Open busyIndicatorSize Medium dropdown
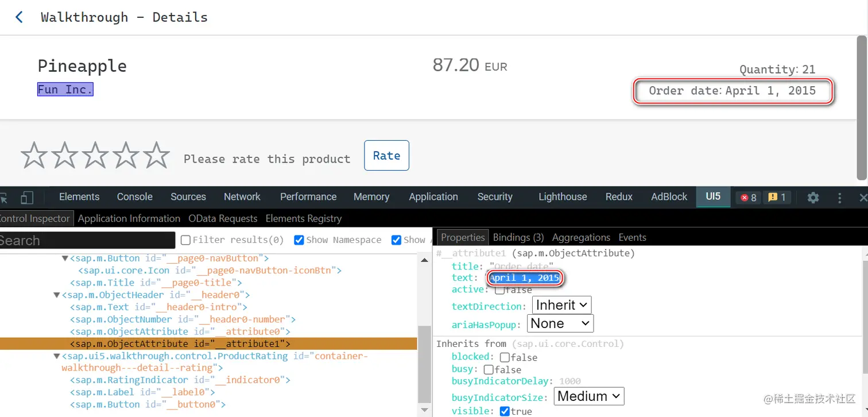Image resolution: width=868 pixels, height=417 pixels. point(588,396)
